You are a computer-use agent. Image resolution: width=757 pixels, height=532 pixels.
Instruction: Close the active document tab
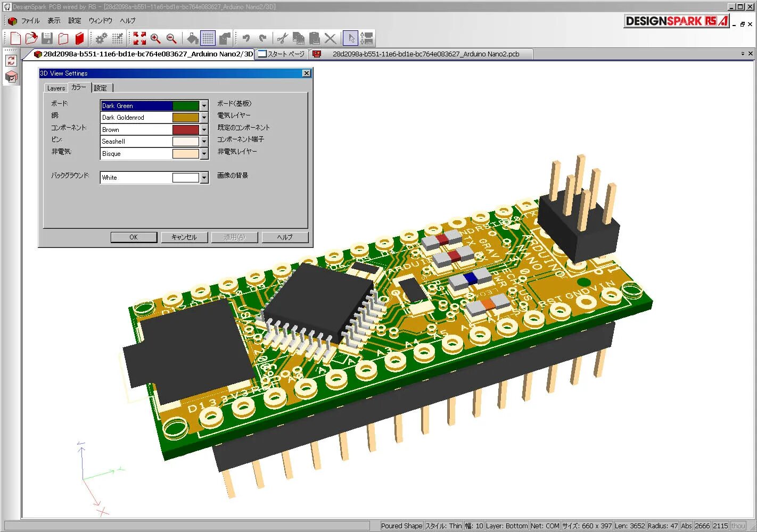[751, 54]
